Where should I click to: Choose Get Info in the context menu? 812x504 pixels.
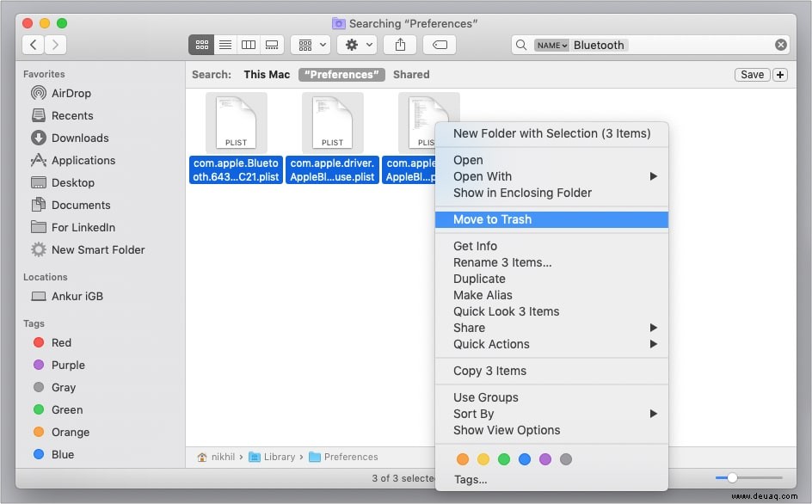551,246
